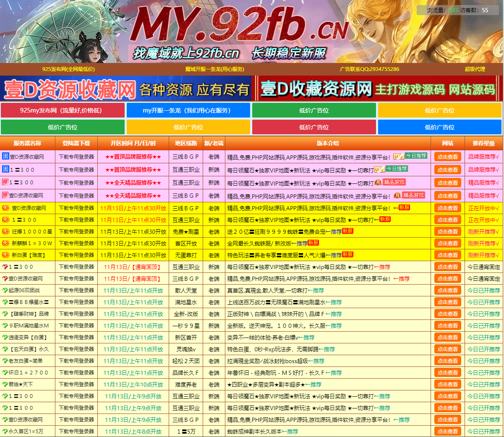Image resolution: width=504 pixels, height=437 pixels.
Task: Click the red 精 icon beside 壹D资源收藏网
Action: click(5, 196)
